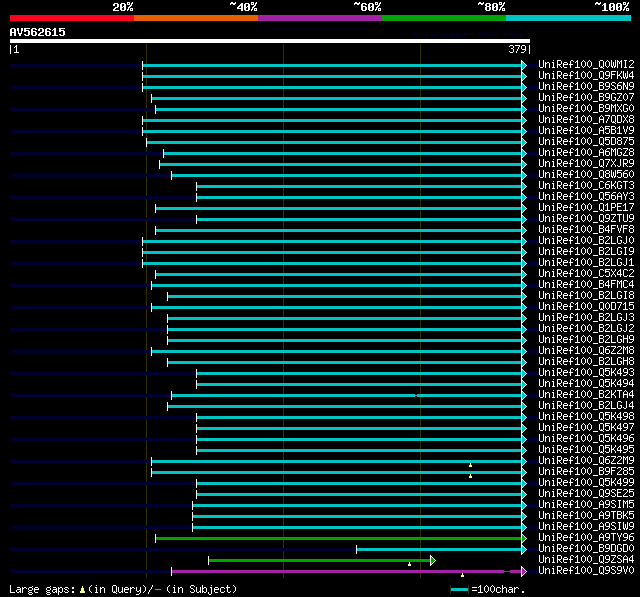Select the UniRef100_B9DGD0 hit label
The width and height of the screenshot is (640, 597).
click(x=586, y=549)
